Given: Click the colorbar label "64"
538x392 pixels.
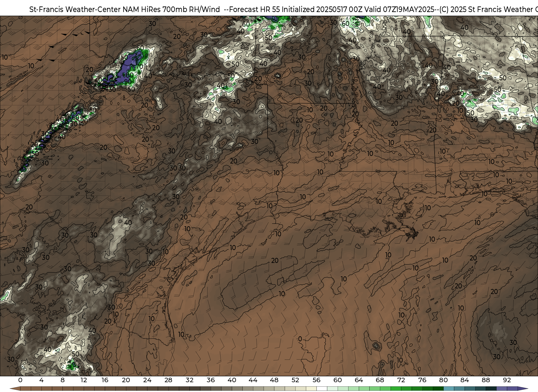Looking at the screenshot, I should (359, 380).
